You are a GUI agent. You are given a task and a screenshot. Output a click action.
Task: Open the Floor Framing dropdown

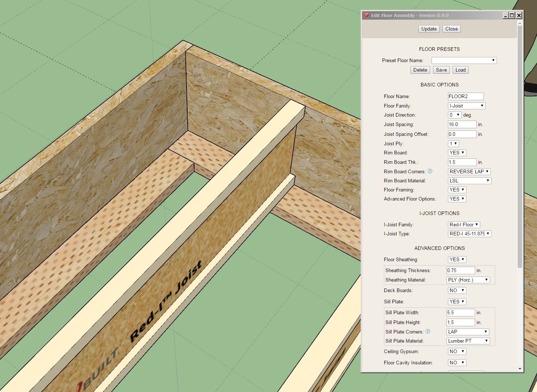(457, 190)
